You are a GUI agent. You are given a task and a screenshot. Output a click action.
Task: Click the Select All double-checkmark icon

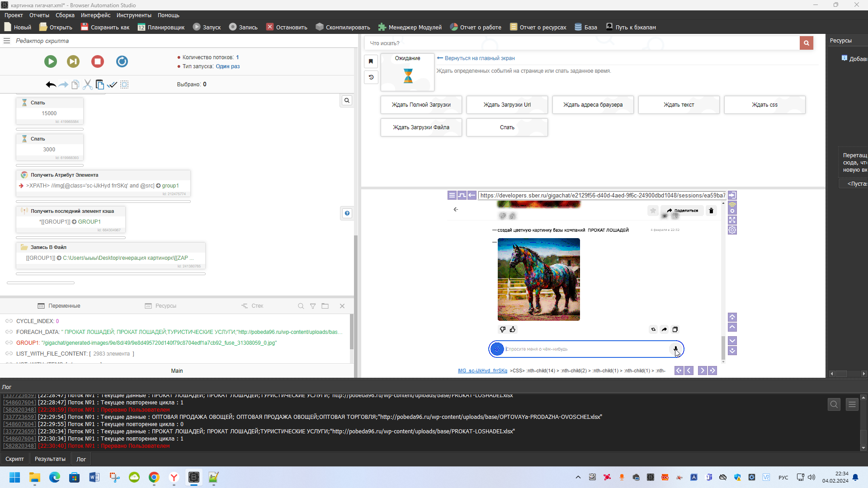[x=112, y=84]
